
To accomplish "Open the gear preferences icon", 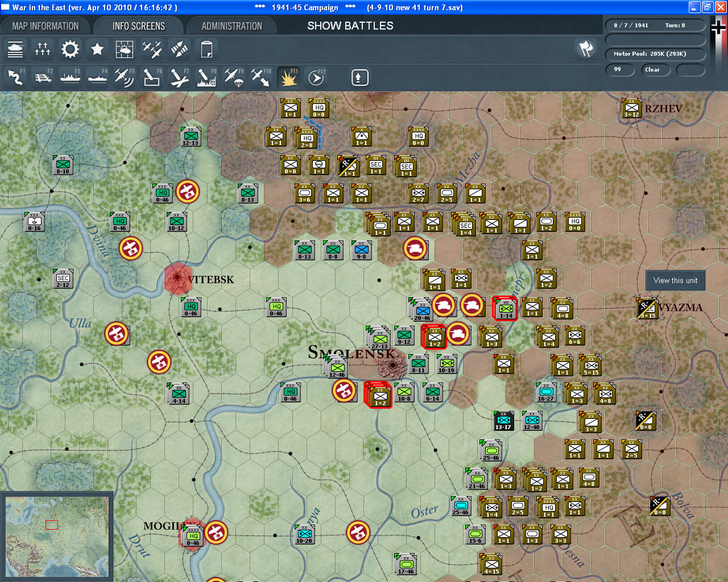I will click(70, 49).
